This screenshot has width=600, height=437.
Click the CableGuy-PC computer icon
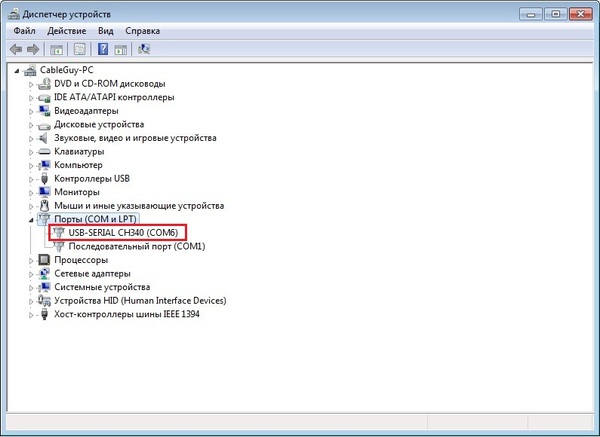tap(31, 70)
